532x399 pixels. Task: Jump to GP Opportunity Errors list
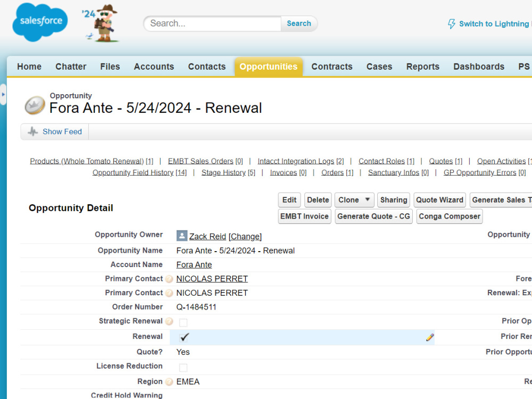tap(485, 172)
